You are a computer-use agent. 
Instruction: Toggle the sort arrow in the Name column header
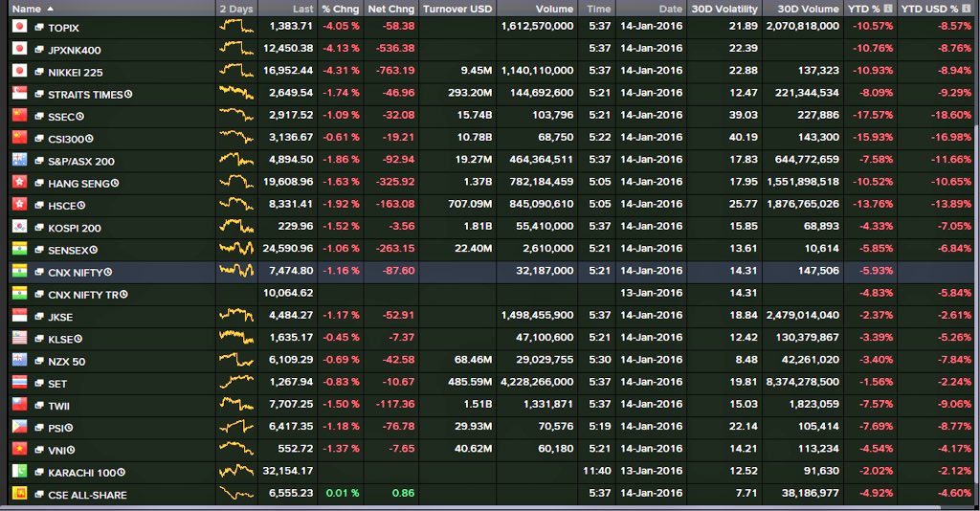click(x=50, y=9)
